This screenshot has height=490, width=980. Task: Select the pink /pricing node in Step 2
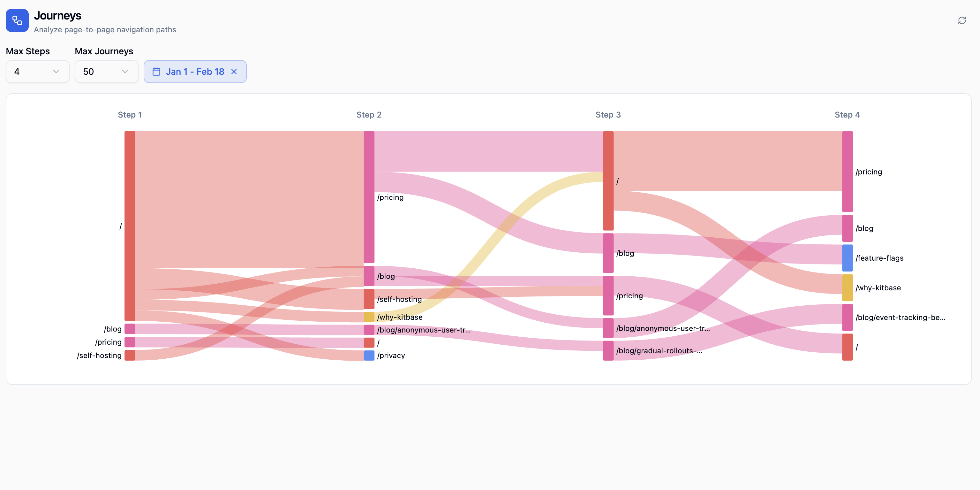(369, 197)
